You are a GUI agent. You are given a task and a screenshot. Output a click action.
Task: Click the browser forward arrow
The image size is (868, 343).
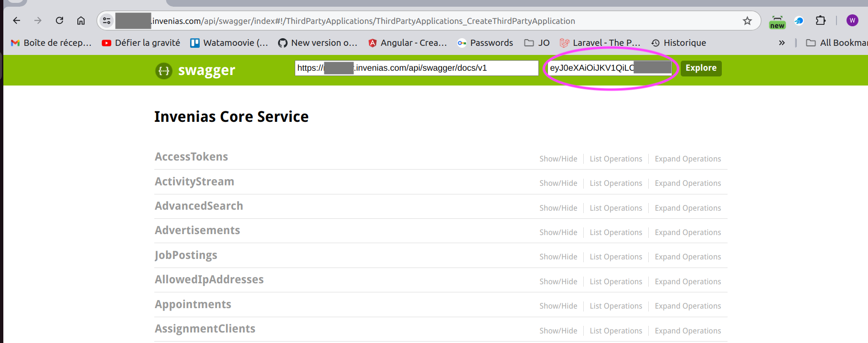(38, 21)
